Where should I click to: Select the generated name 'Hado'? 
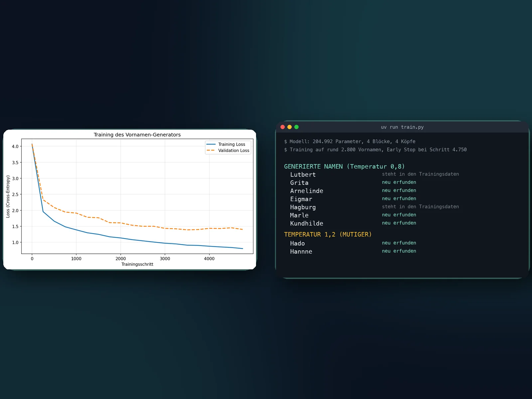(x=298, y=243)
